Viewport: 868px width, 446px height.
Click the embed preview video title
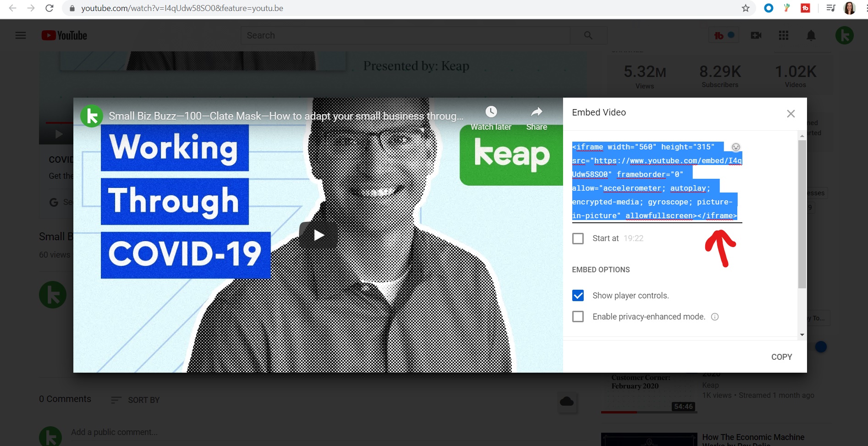click(x=286, y=116)
